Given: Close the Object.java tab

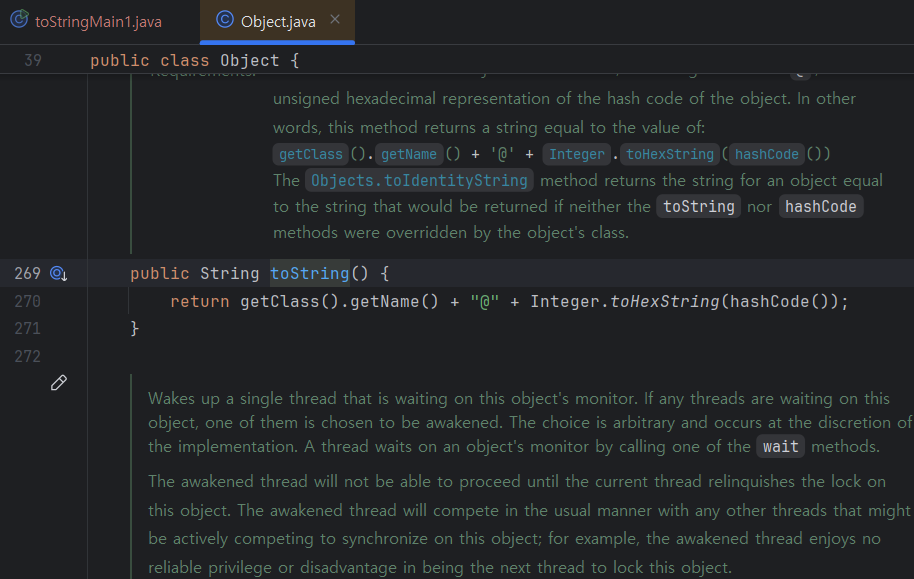Looking at the screenshot, I should coord(335,19).
